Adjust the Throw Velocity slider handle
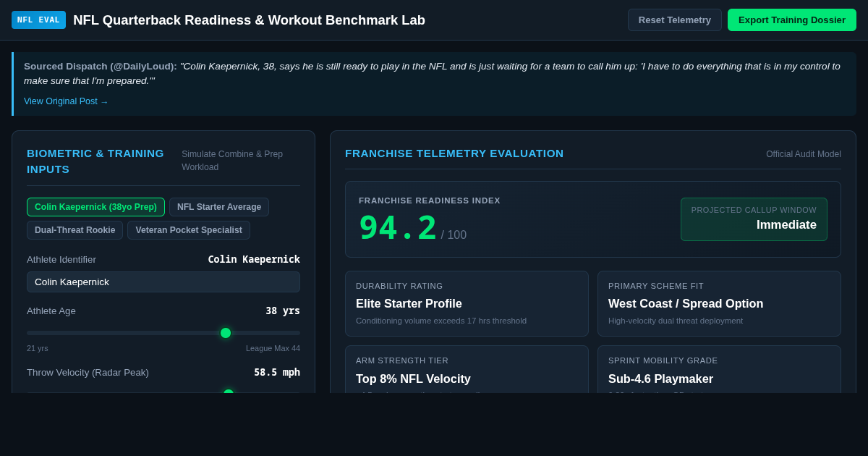The image size is (868, 456). [229, 392]
